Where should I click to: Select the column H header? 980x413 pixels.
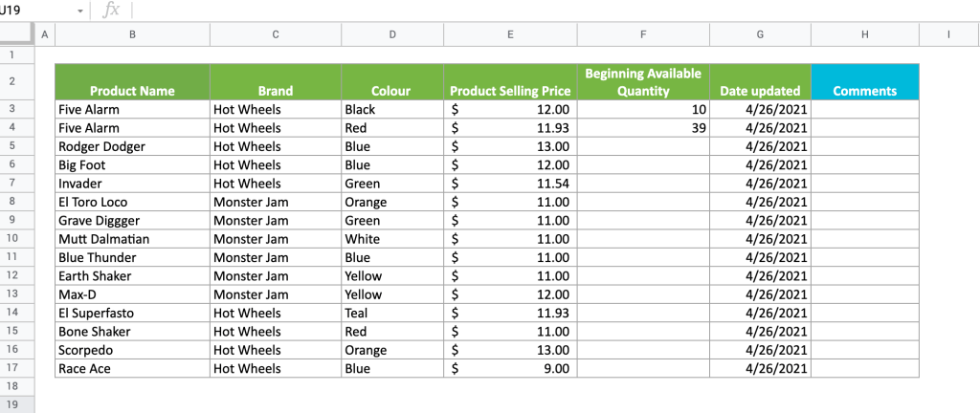tap(864, 34)
